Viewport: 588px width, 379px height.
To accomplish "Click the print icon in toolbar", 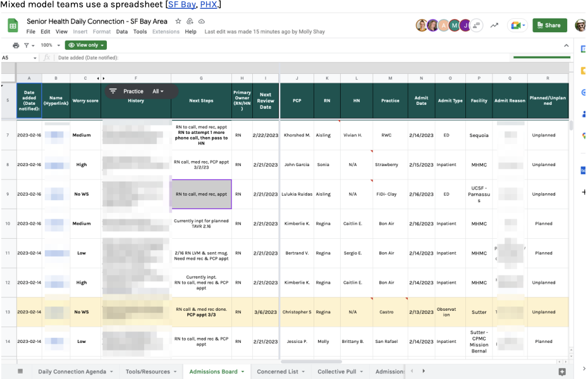I will [16, 45].
